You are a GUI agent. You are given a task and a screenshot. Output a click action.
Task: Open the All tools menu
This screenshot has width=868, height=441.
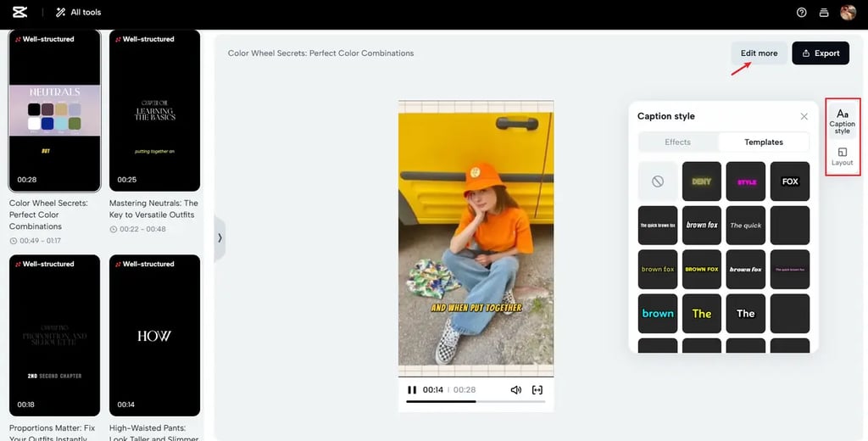point(78,12)
